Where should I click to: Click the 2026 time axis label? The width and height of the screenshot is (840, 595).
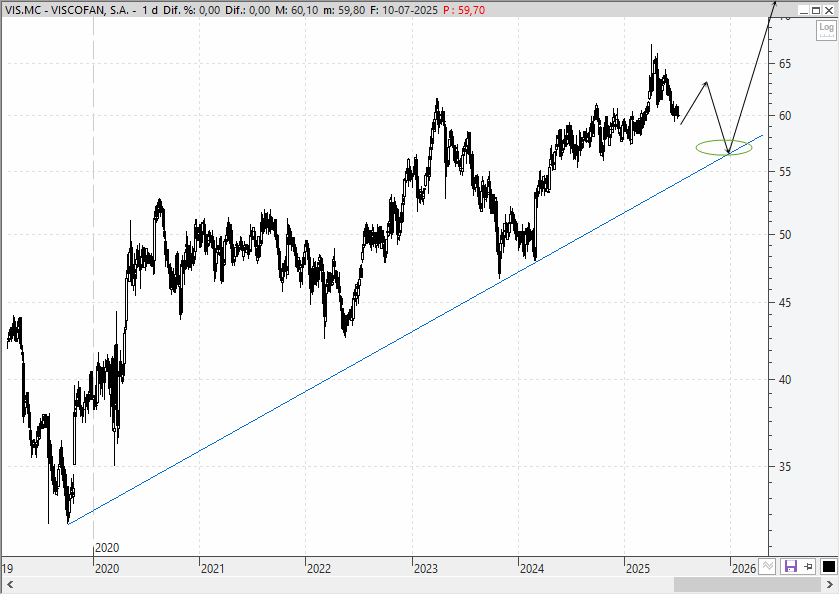(x=744, y=568)
